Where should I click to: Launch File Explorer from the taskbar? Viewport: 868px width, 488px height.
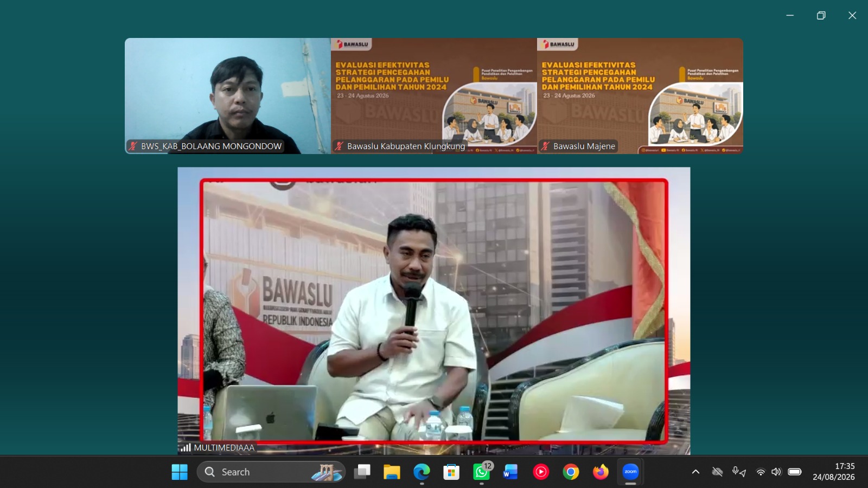coord(392,472)
